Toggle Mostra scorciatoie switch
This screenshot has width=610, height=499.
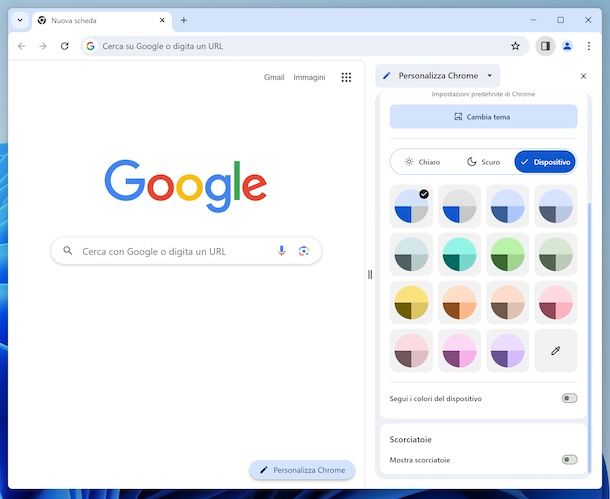569,460
